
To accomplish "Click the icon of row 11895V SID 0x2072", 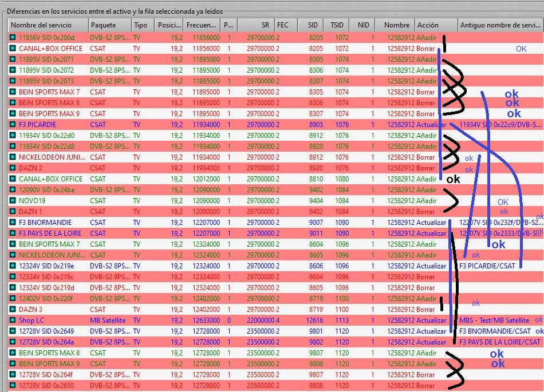I will pyautogui.click(x=13, y=70).
